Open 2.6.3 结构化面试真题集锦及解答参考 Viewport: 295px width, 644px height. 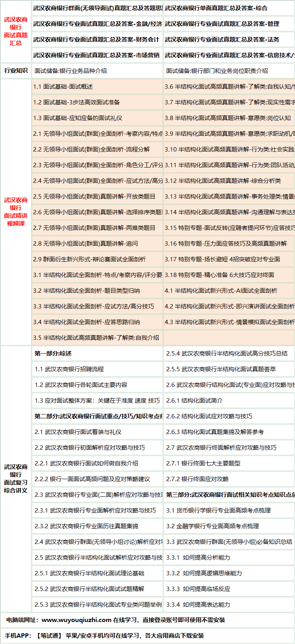(215, 432)
